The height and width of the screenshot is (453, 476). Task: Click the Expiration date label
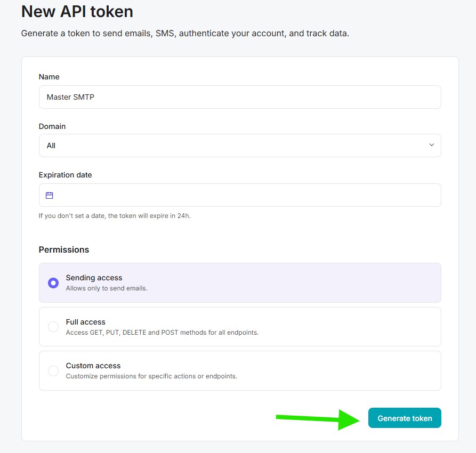pyautogui.click(x=65, y=175)
